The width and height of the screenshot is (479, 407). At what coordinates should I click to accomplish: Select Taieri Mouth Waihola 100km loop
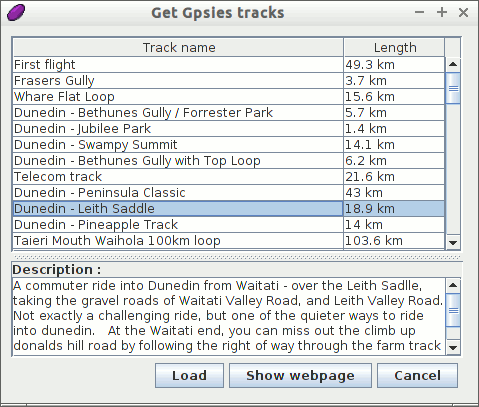coord(229,241)
